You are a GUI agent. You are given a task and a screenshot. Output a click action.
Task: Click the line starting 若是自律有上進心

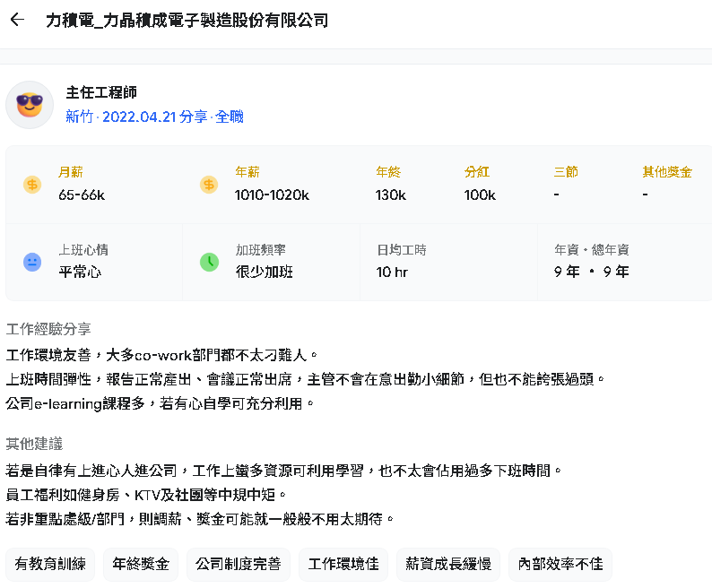(x=283, y=471)
